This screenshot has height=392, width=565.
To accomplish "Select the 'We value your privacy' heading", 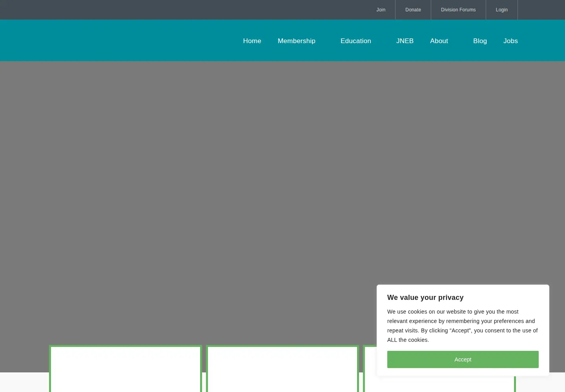I will (425, 298).
